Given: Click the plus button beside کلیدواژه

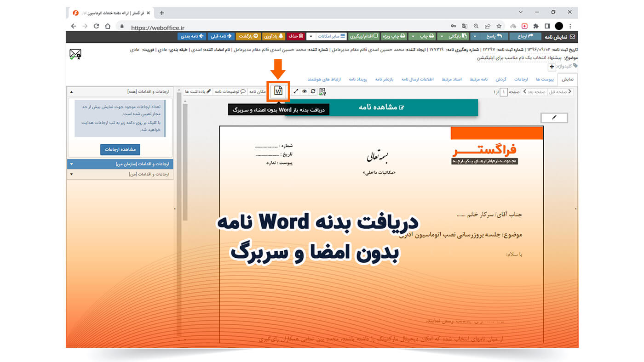Looking at the screenshot, I should [x=552, y=67].
